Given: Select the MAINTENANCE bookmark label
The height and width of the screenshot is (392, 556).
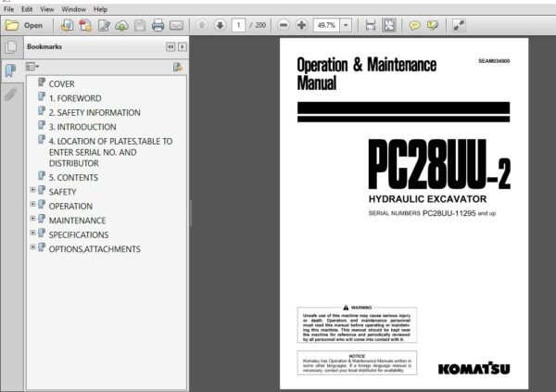Looking at the screenshot, I should click(x=77, y=221).
